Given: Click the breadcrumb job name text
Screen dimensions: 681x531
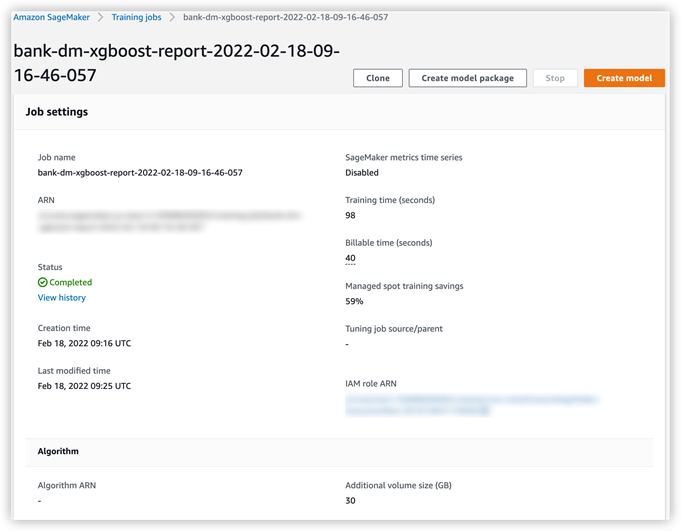Looking at the screenshot, I should (285, 17).
